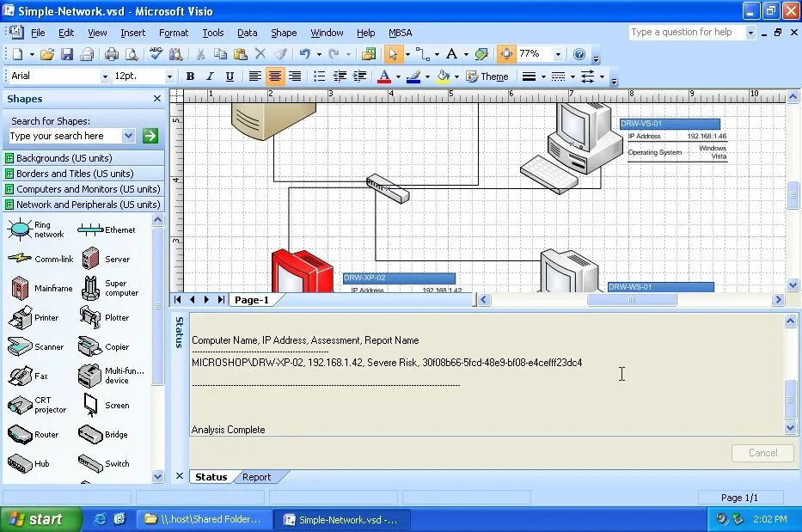The height and width of the screenshot is (532, 802).
Task: Open the Backgrounds (US units) stencil
Action: [84, 158]
